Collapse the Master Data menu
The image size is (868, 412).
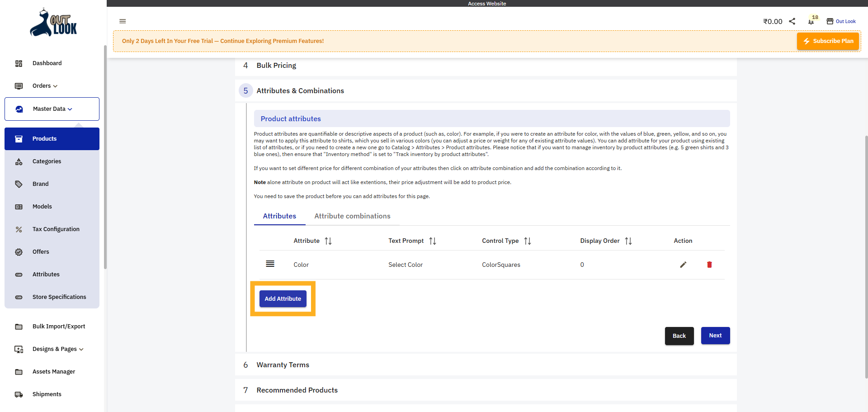tap(52, 109)
